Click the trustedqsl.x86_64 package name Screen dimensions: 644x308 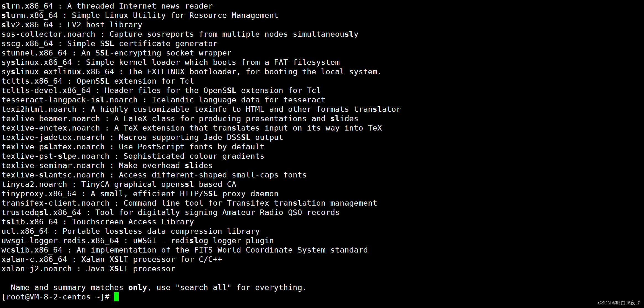coord(41,213)
